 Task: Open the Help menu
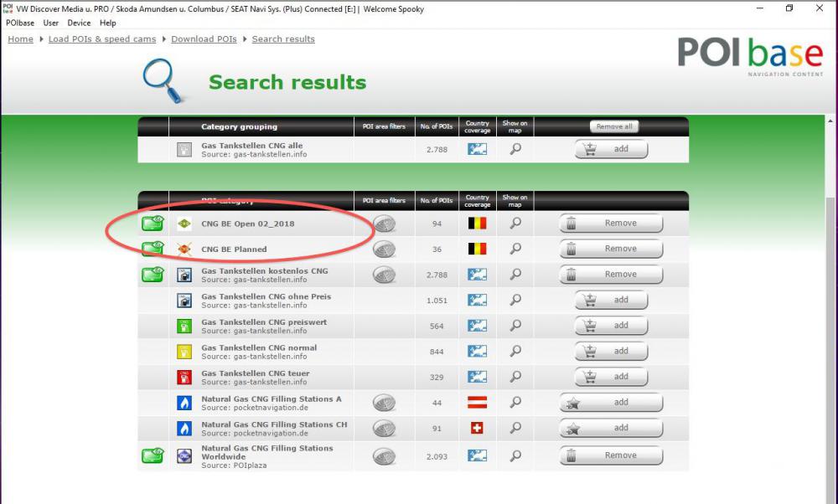(107, 23)
